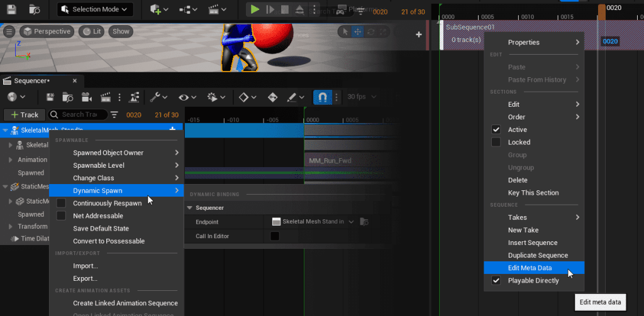The width and height of the screenshot is (644, 316).
Task: Click the Browse to sequence folder icon
Action: pos(67,97)
